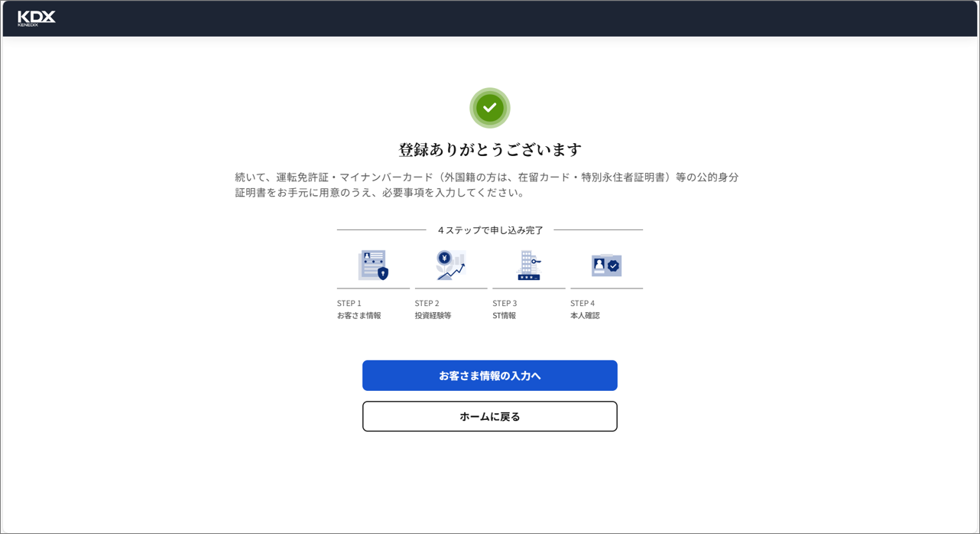The image size is (980, 534).
Task: Click the paragraph starting 続いて、運転免許証
Action: (487, 184)
